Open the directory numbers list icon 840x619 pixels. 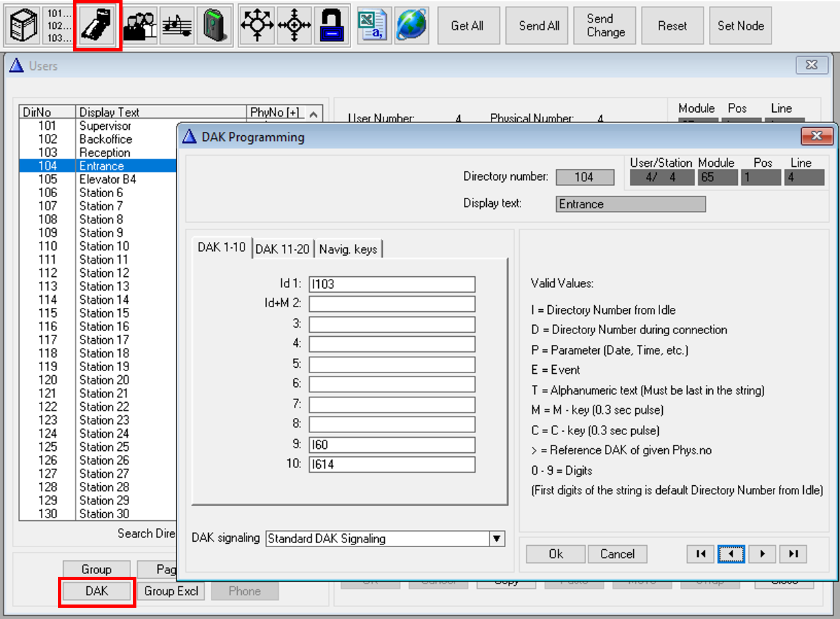[x=59, y=26]
